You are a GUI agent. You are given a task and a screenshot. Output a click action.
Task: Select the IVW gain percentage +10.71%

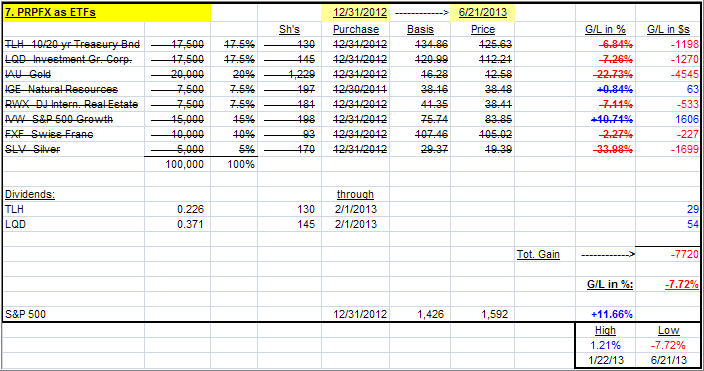click(x=612, y=119)
